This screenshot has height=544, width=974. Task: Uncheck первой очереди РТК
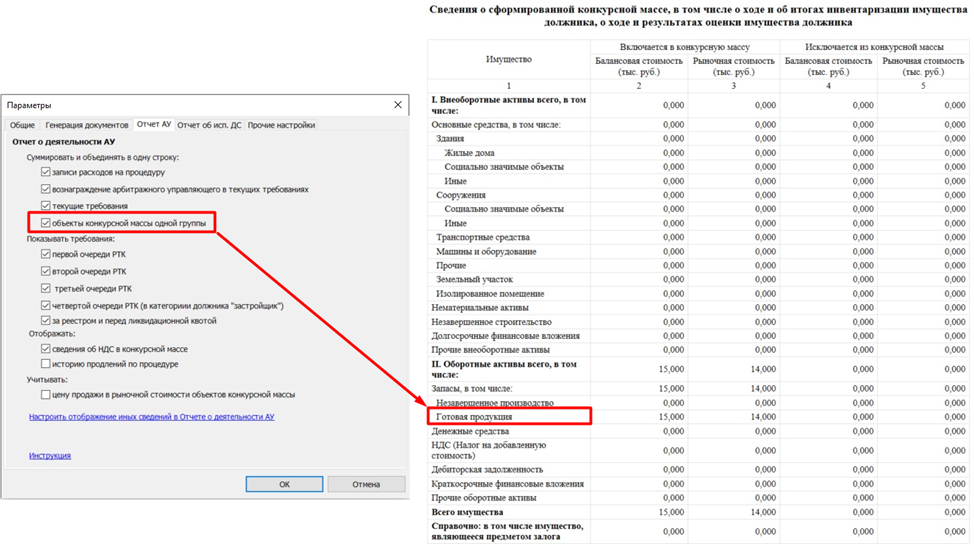[46, 254]
